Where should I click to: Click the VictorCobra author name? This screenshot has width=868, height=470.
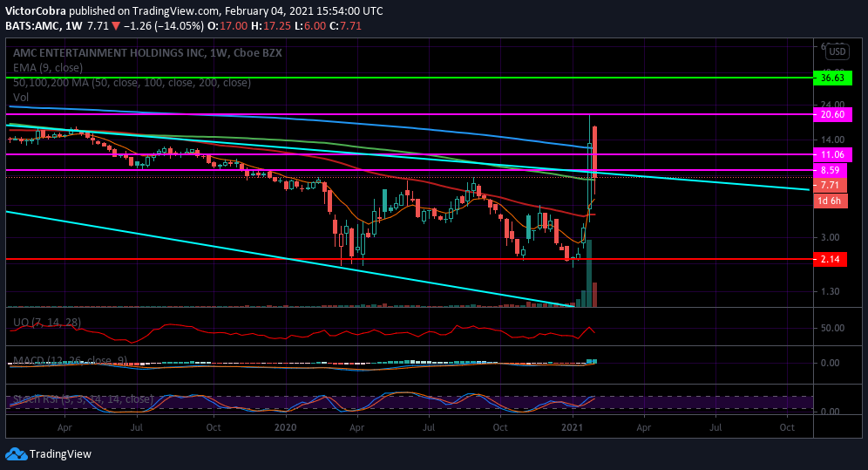click(x=36, y=10)
